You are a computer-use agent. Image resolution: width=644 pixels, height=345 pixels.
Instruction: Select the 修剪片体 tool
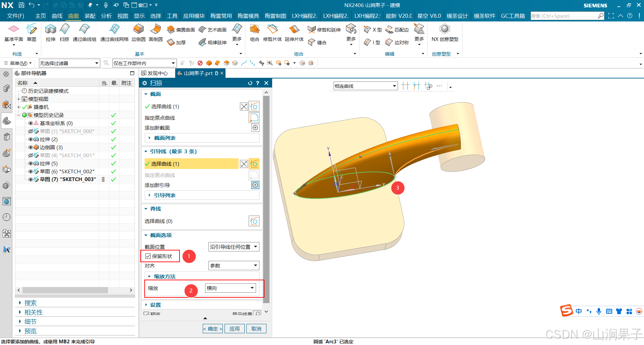click(273, 33)
